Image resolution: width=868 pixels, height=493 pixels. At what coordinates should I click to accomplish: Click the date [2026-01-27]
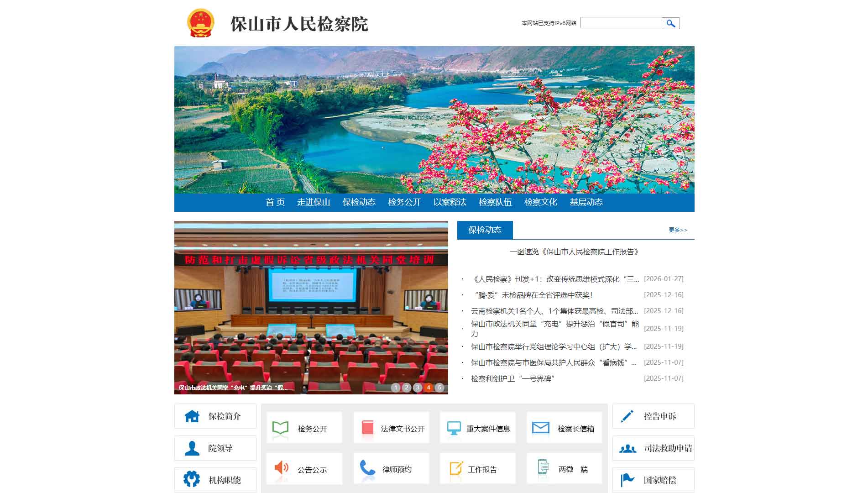pyautogui.click(x=664, y=279)
